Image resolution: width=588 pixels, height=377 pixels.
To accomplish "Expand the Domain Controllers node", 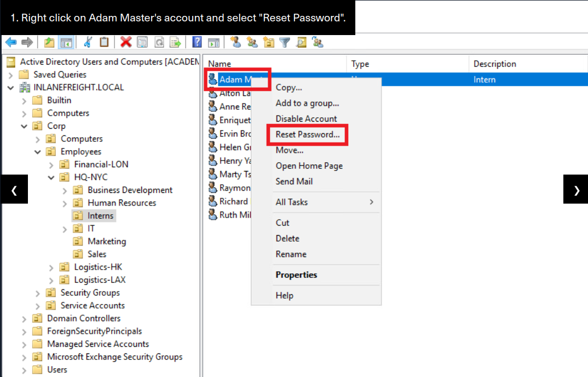I will [x=24, y=319].
